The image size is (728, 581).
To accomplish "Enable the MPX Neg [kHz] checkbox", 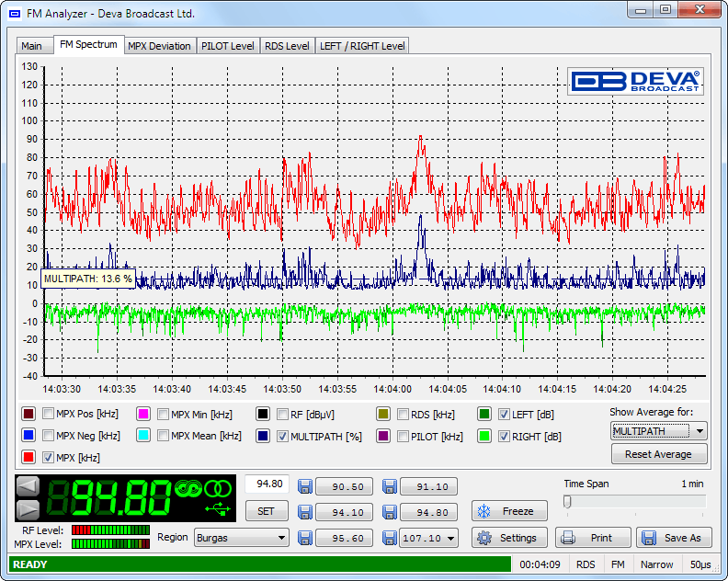I will click(48, 435).
